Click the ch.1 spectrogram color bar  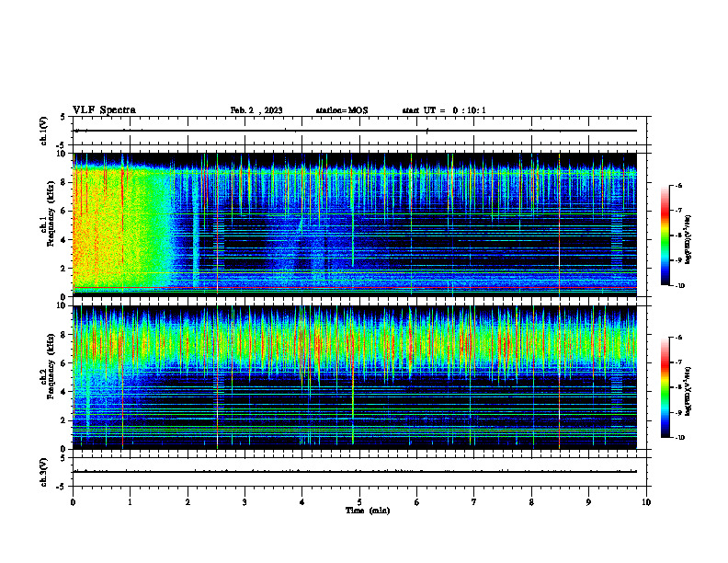coord(665,236)
